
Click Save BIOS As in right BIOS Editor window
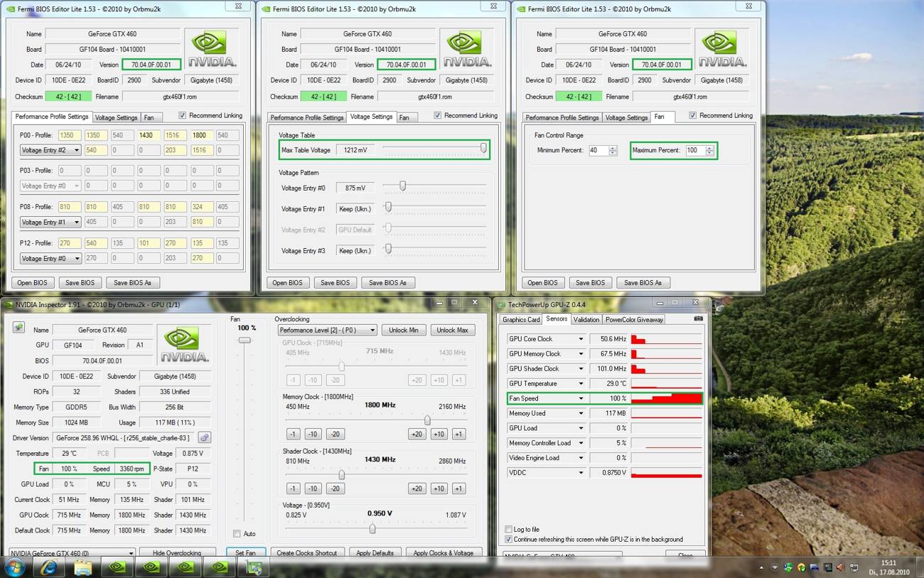643,282
